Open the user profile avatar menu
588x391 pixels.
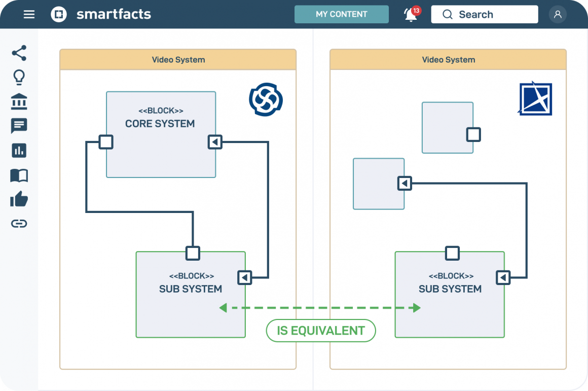point(558,14)
